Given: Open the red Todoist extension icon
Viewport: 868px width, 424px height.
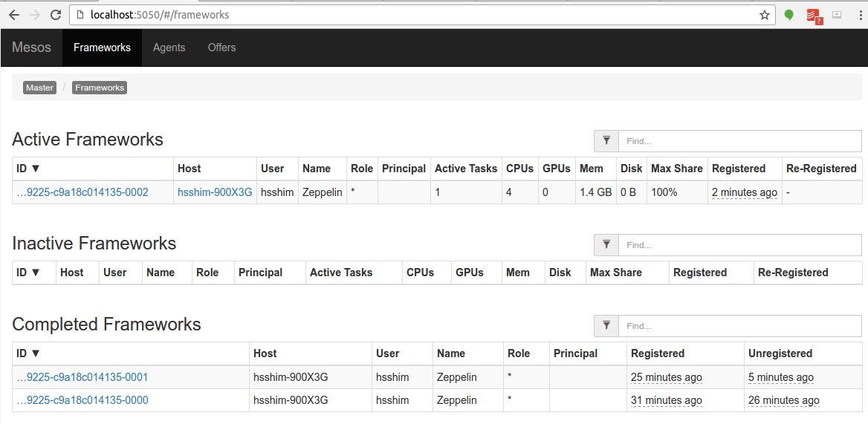Looking at the screenshot, I should click(x=814, y=15).
